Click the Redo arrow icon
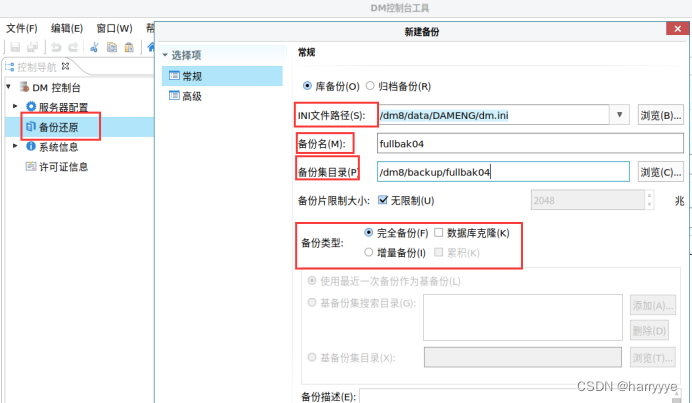Image resolution: width=692 pixels, height=403 pixels. [x=73, y=47]
